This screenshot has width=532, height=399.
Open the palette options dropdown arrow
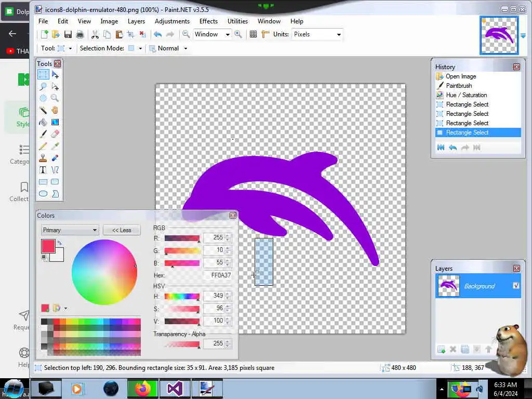(x=65, y=309)
